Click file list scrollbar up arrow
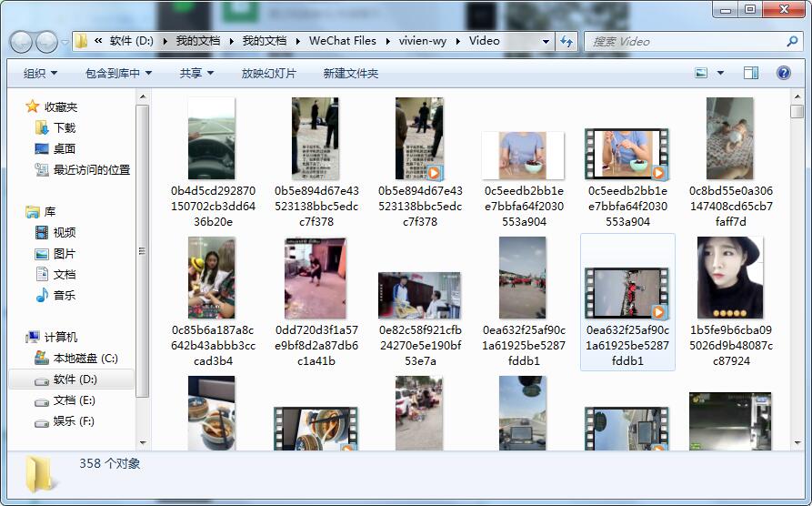Image resolution: width=812 pixels, height=506 pixels. (797, 96)
